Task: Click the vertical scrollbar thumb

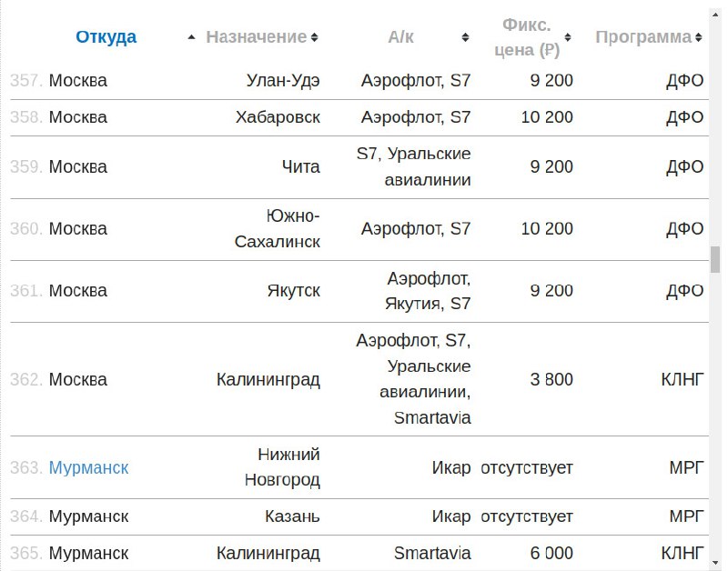Action: (x=715, y=260)
